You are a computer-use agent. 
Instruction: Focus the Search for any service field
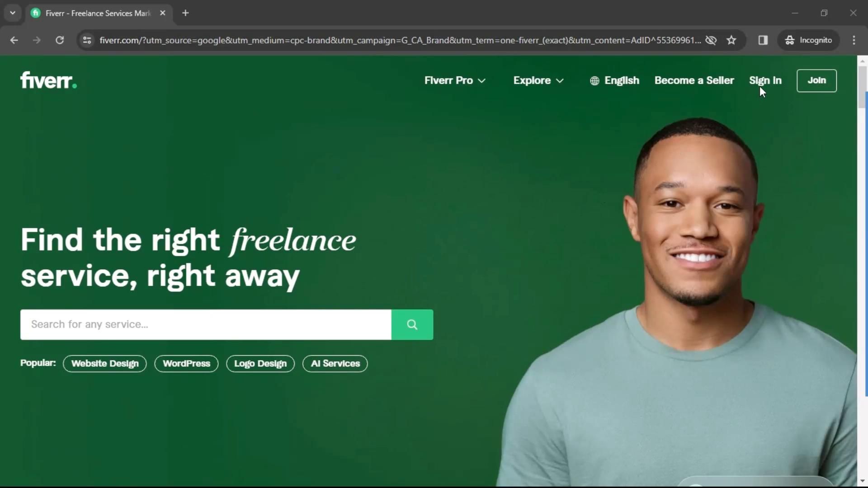206,324
